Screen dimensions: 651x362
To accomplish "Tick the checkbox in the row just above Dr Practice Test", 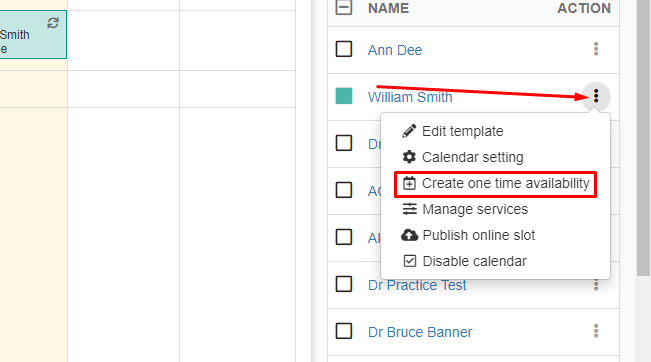I will [344, 237].
